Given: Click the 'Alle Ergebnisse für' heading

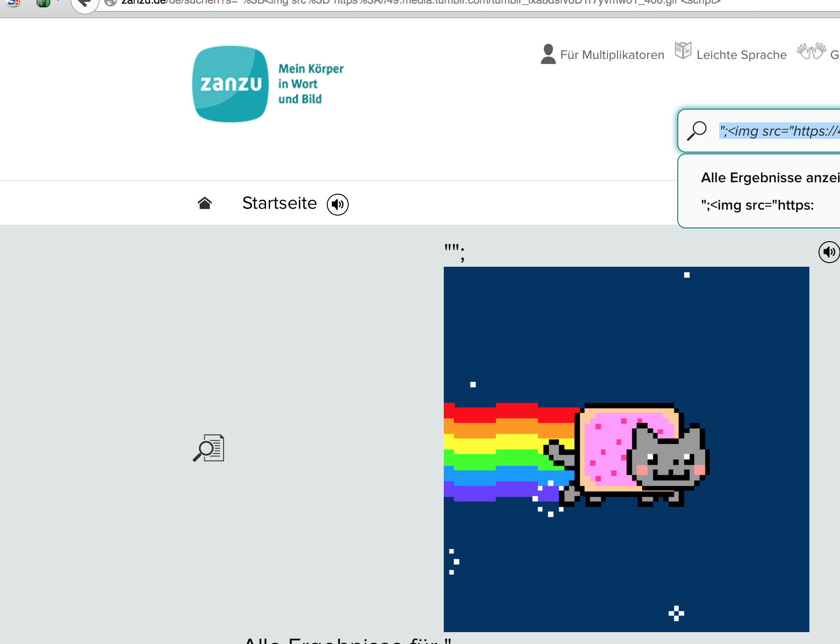Looking at the screenshot, I should pyautogui.click(x=347, y=640).
